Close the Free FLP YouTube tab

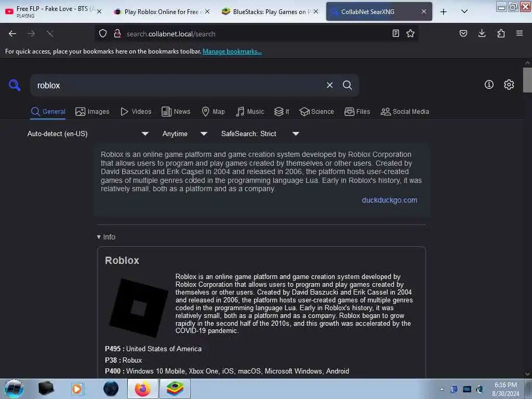[99, 11]
